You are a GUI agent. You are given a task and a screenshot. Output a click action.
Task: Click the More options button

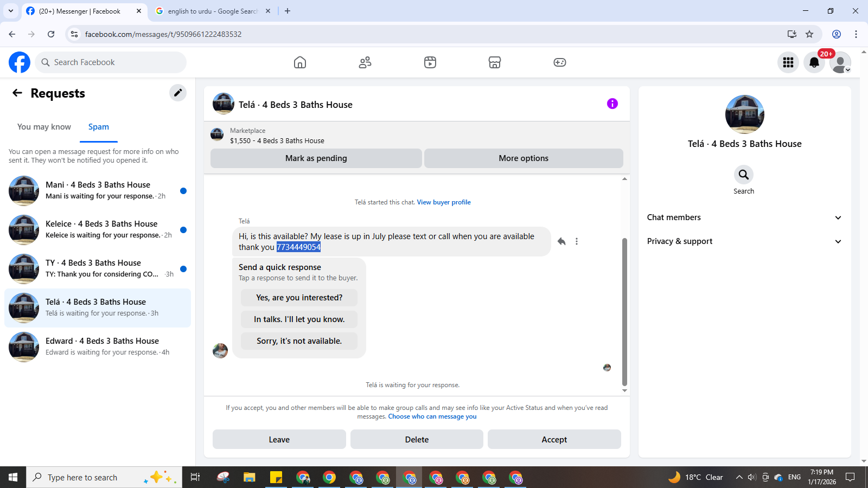[524, 158]
